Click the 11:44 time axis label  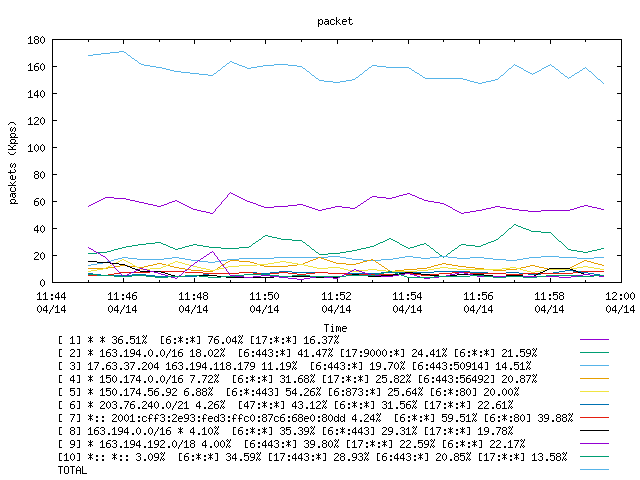(51, 302)
